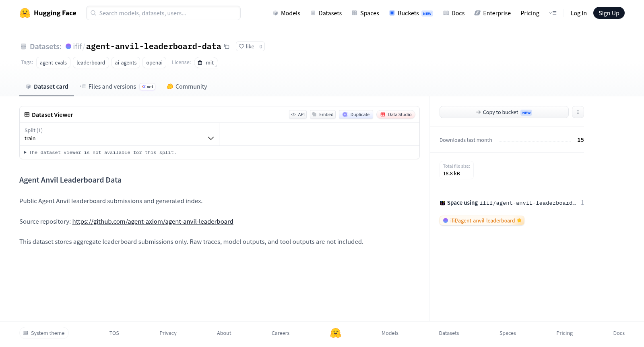644x347 pixels.
Task: Open the ifif/agent-anvil-leaderboard space chip
Action: coord(482,220)
